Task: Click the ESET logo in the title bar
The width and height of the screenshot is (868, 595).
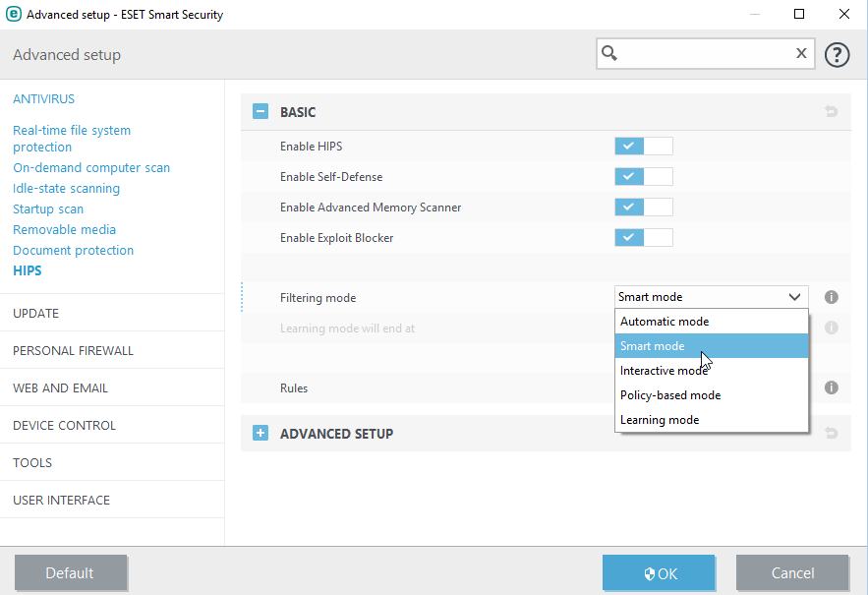Action: 14,15
